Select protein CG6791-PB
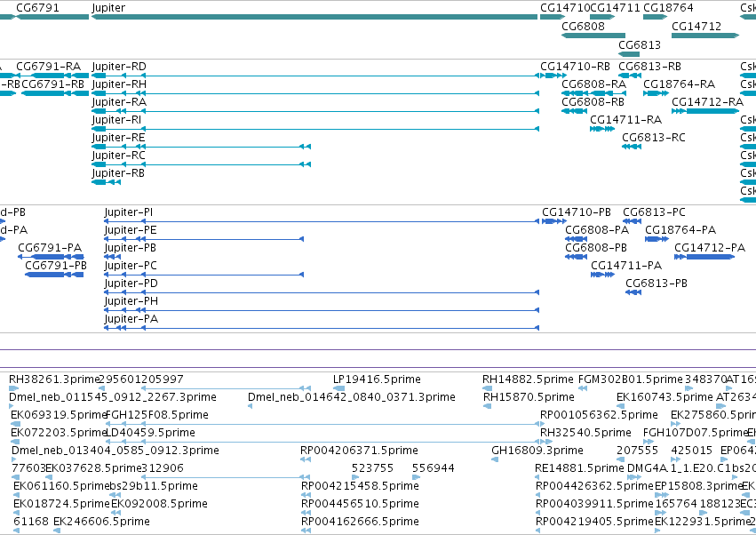 click(x=56, y=266)
